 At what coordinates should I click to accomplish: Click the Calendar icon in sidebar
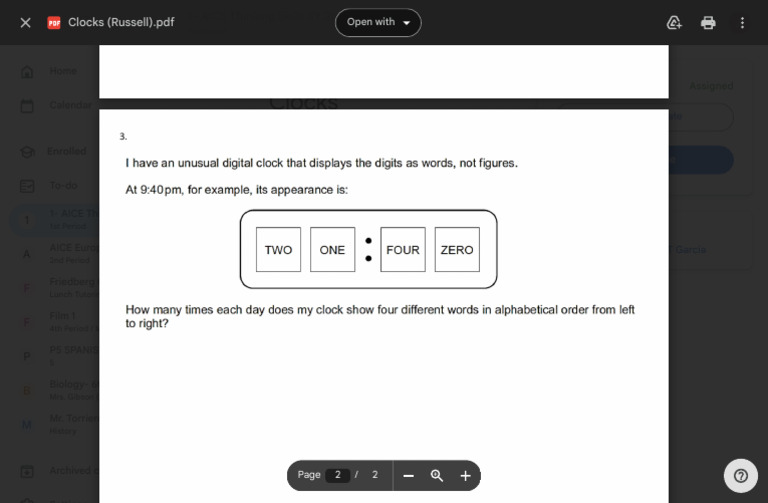[x=27, y=106]
